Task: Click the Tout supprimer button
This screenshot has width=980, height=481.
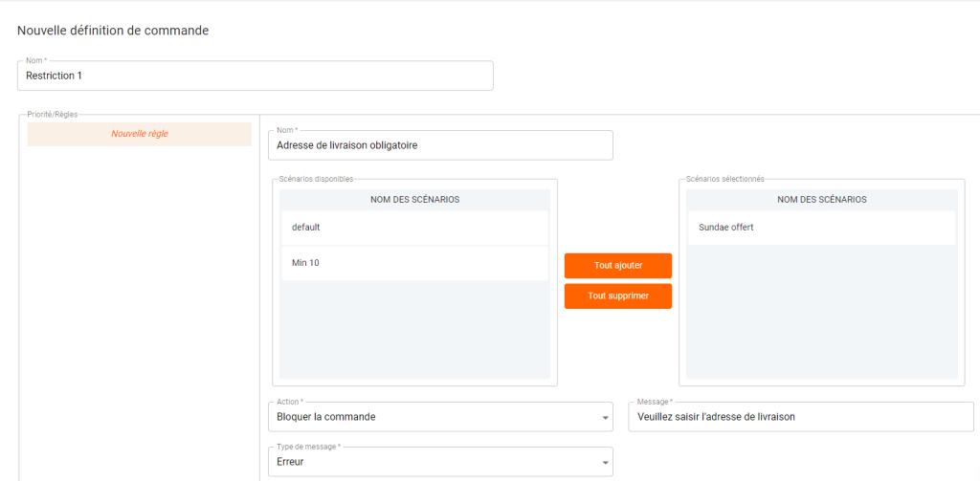Action: point(618,296)
